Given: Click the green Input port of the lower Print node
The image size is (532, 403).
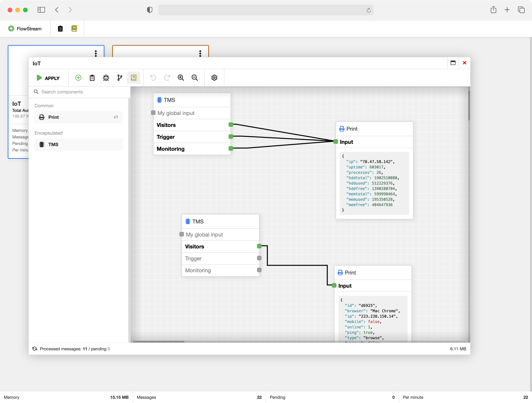Looking at the screenshot, I should pos(334,285).
